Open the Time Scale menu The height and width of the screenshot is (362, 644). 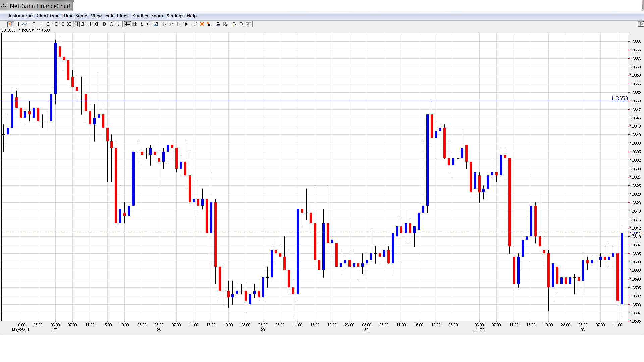point(75,16)
